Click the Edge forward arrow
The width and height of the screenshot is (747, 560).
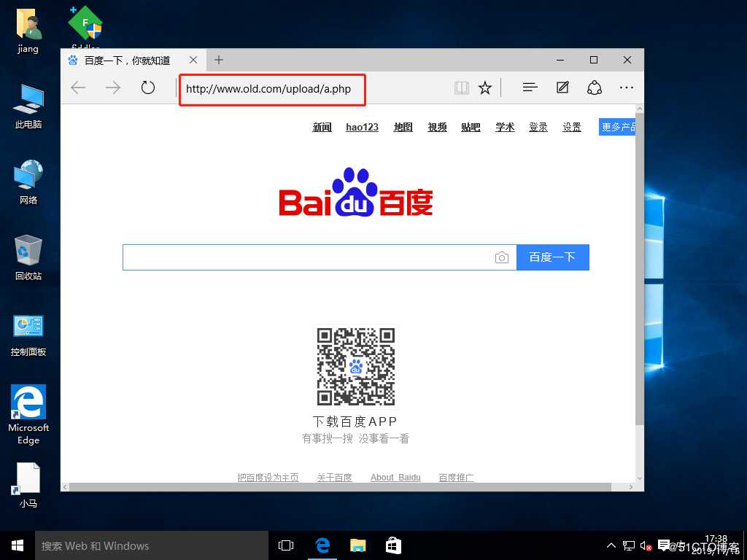[113, 87]
